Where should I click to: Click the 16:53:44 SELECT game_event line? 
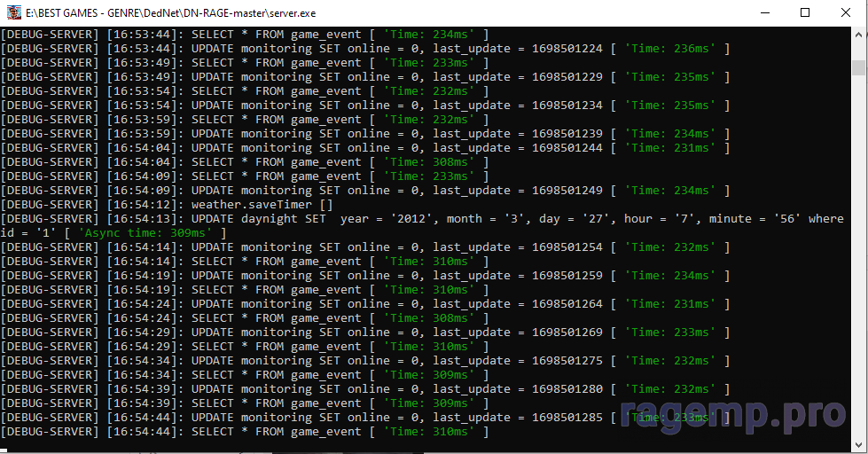245,35
